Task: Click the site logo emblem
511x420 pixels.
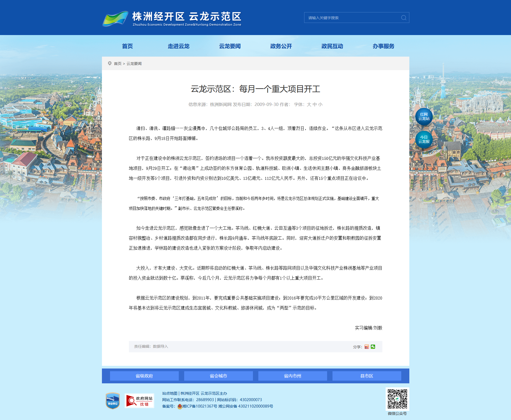Action: click(x=115, y=18)
